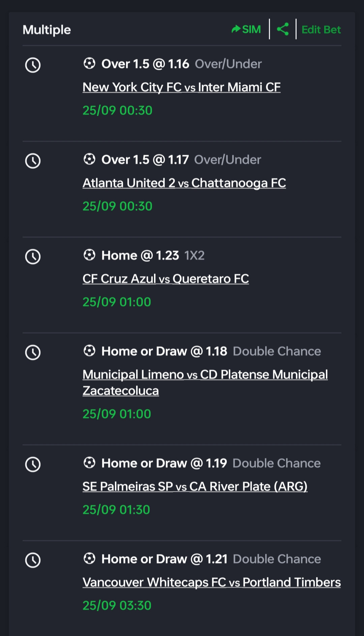The width and height of the screenshot is (364, 636).
Task: Tap the share icon in header
Action: pyautogui.click(x=282, y=29)
